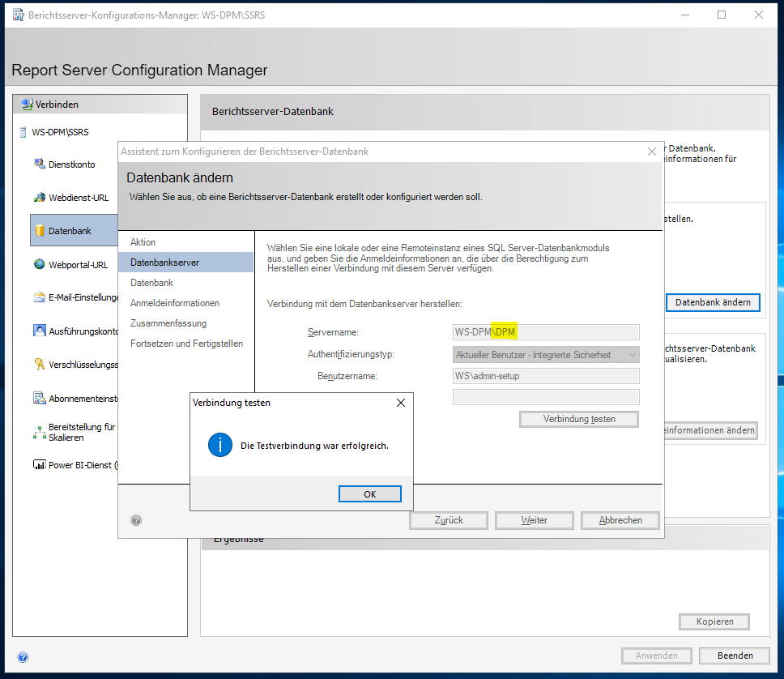The width and height of the screenshot is (784, 679).
Task: Click the Datenbank cylinder icon
Action: (40, 230)
